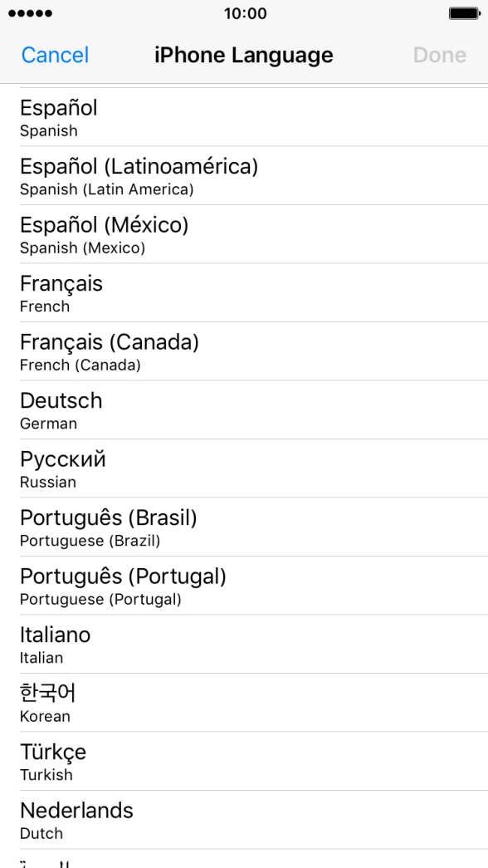488x868 pixels.
Task: Tap the Cancel button
Action: coord(55,56)
